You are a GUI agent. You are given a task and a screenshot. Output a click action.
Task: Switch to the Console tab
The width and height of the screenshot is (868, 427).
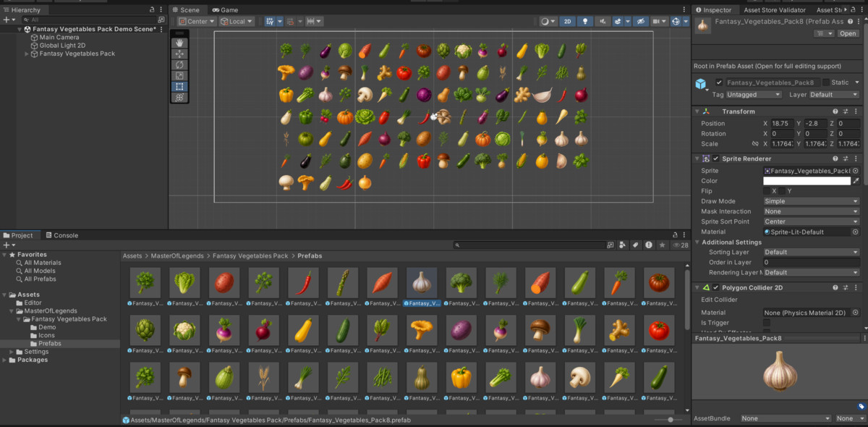point(61,235)
